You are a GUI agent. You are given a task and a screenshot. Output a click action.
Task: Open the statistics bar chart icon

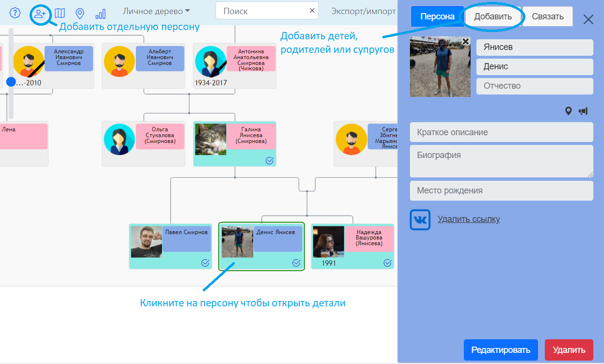click(100, 13)
